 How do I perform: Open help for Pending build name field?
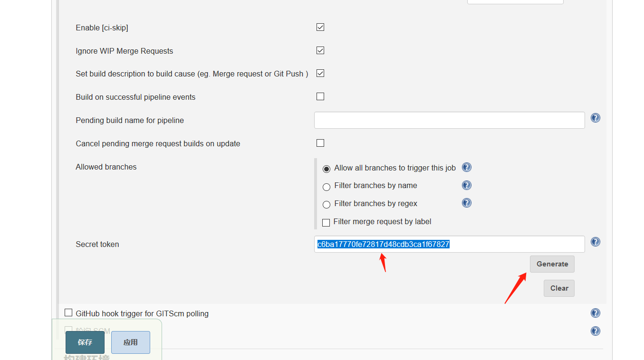(595, 118)
